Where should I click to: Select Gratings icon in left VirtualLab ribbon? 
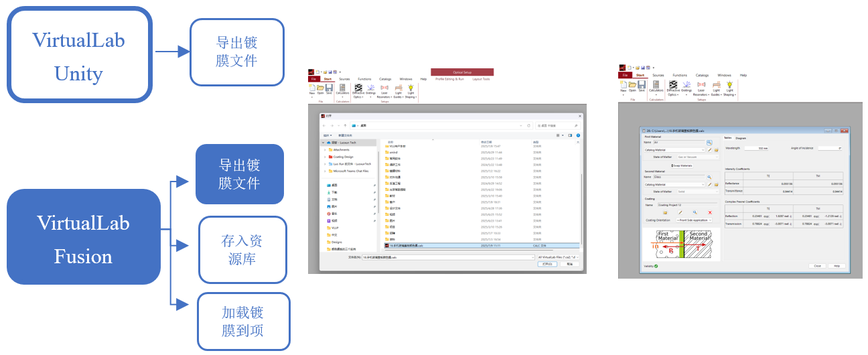[370, 87]
